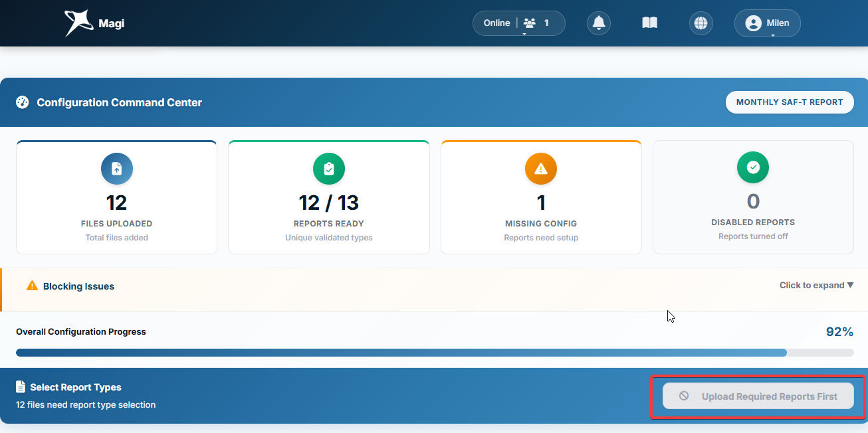Screen dimensions: 868x433
Task: Click the Magi star logo
Action: pyautogui.click(x=78, y=23)
